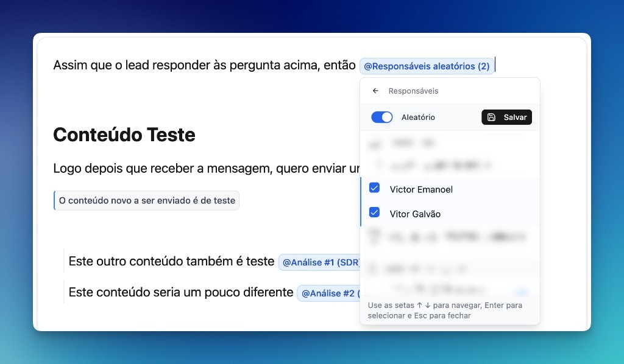The image size is (624, 364).
Task: Click the avatar icon of the second list entry
Action: click(x=374, y=164)
